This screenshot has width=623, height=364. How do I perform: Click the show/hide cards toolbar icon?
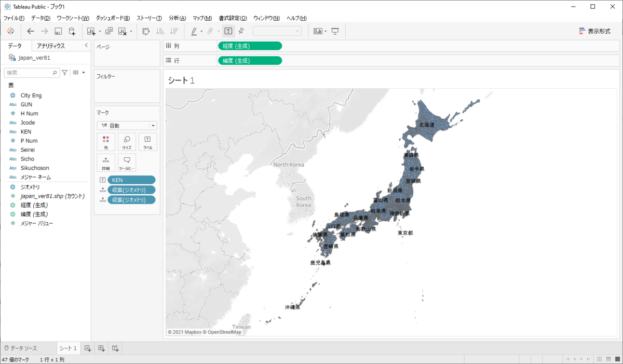318,31
